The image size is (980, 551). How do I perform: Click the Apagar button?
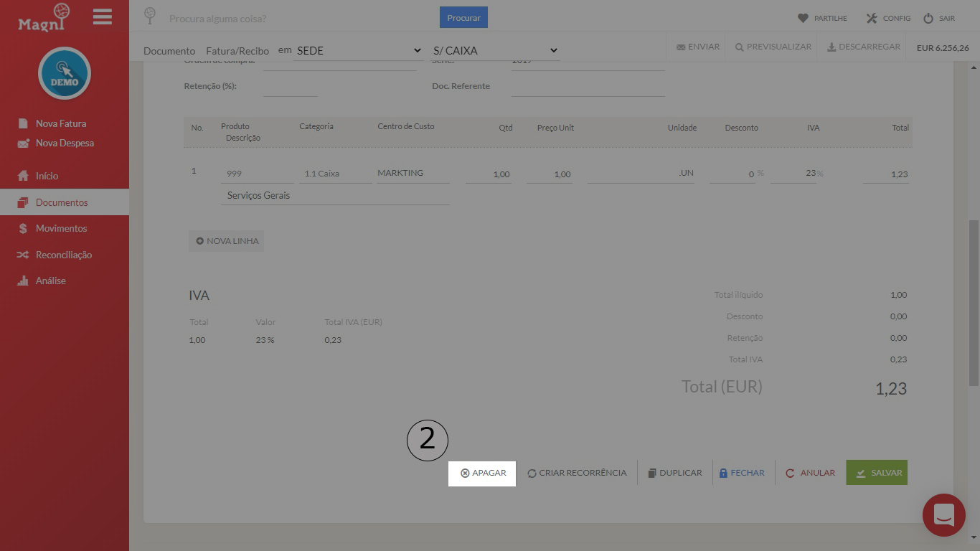click(482, 474)
